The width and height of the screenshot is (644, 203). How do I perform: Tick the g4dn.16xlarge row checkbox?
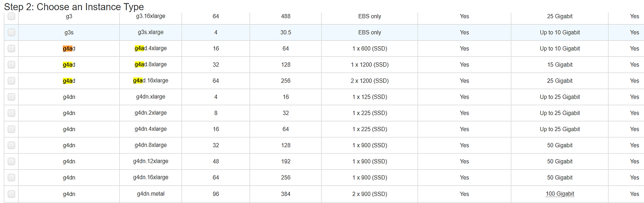(x=11, y=177)
